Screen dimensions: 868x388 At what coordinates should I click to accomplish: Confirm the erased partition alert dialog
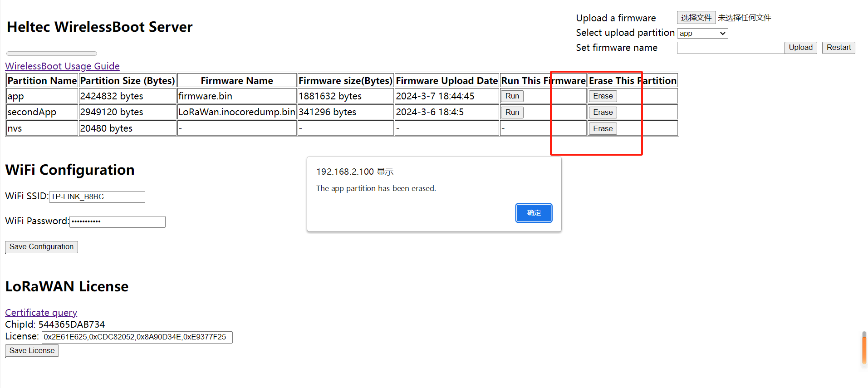(x=534, y=213)
